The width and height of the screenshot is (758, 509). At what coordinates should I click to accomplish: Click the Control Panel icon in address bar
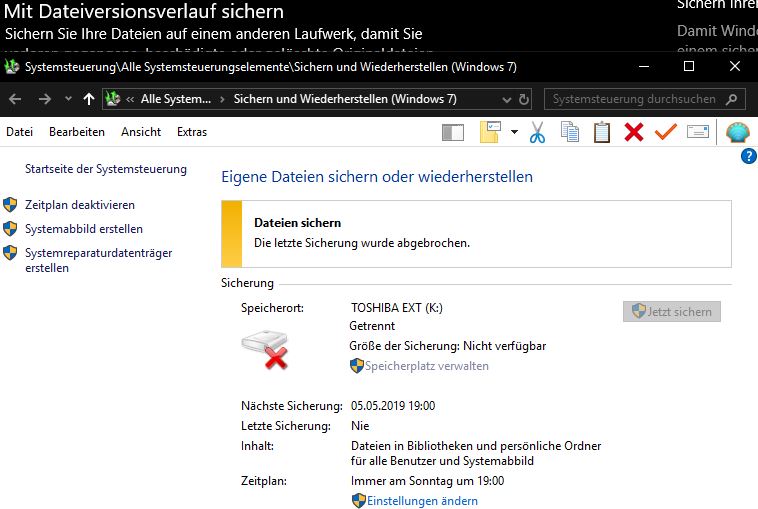coord(113,99)
